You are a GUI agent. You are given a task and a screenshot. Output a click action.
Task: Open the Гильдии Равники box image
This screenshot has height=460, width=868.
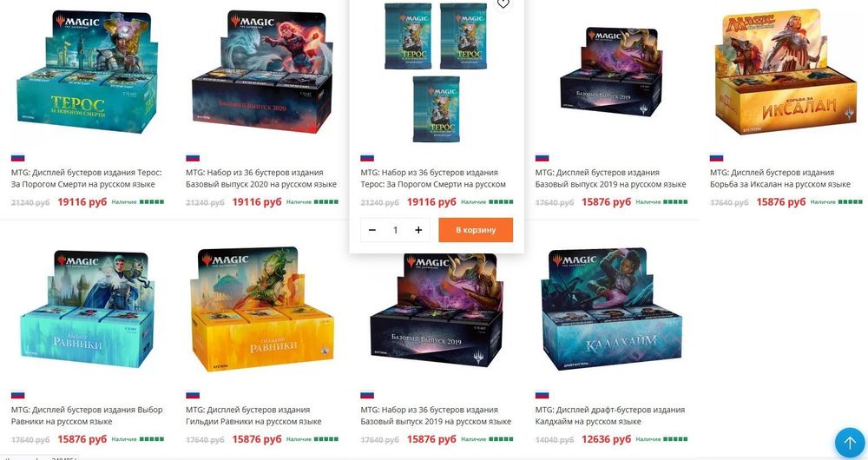coord(262,309)
